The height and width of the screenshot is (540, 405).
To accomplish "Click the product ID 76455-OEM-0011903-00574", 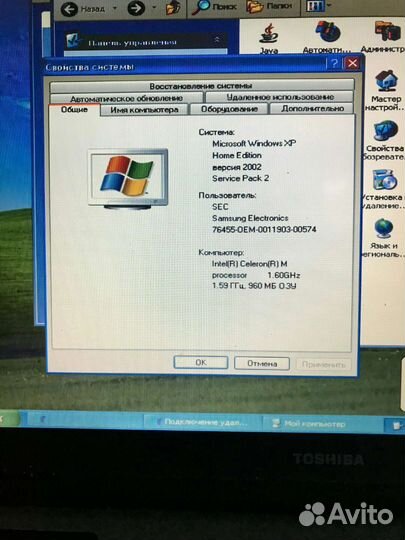I will pyautogui.click(x=264, y=229).
